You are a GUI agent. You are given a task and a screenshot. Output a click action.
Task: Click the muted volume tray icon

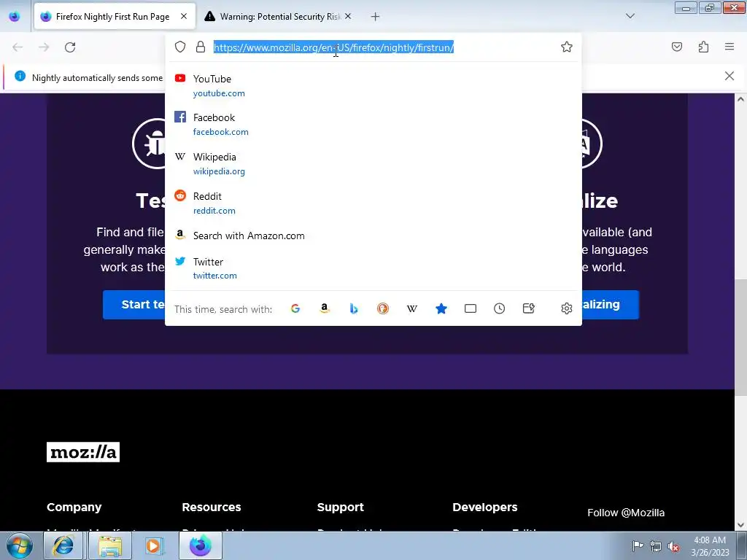[x=673, y=546]
